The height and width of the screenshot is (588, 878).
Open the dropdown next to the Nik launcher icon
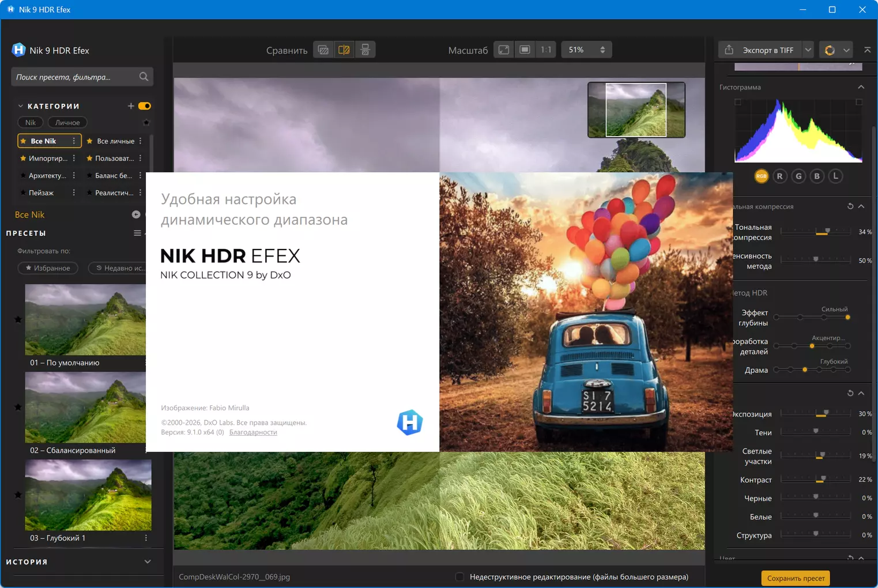846,50
